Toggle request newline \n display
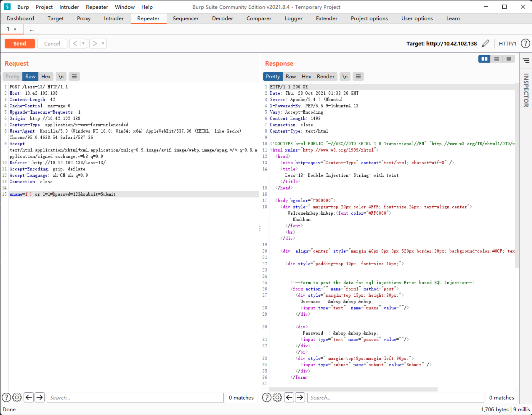The width and height of the screenshot is (532, 415). [x=61, y=77]
